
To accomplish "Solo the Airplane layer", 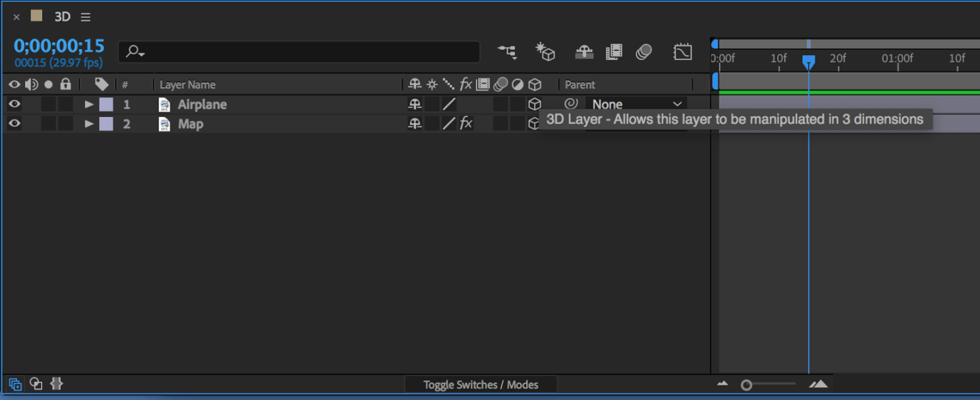I will [x=48, y=104].
